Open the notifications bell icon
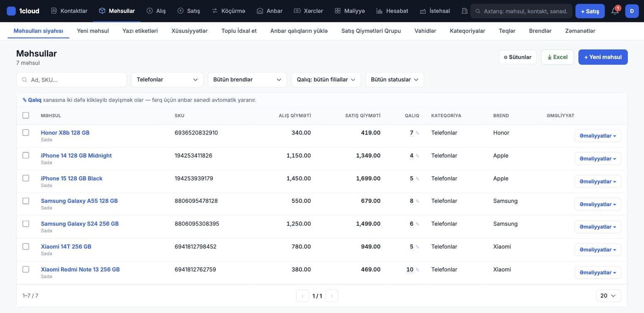The width and height of the screenshot is (644, 313). pos(615,11)
